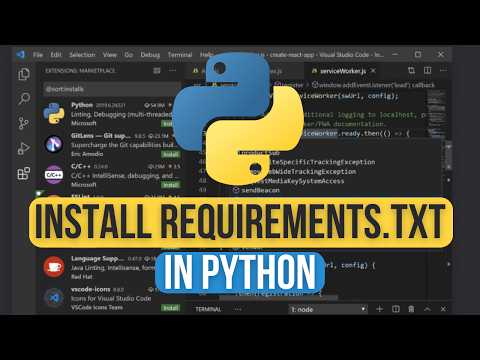This screenshot has height=360, width=480.
Task: Select the vscode-icons extension title
Action: point(91,289)
